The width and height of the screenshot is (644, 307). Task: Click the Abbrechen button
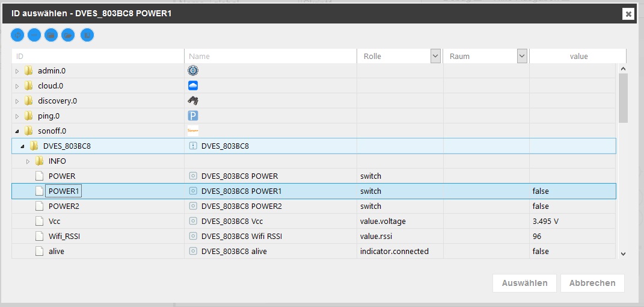pyautogui.click(x=592, y=283)
